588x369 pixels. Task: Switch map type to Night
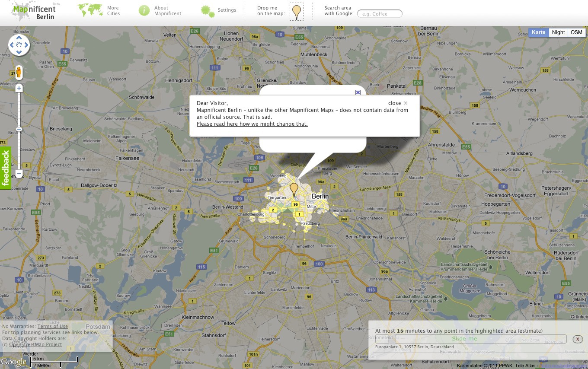pos(558,32)
